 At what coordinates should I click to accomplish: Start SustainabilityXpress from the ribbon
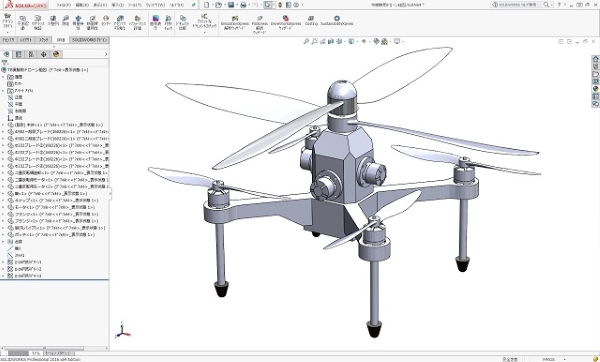tap(337, 21)
